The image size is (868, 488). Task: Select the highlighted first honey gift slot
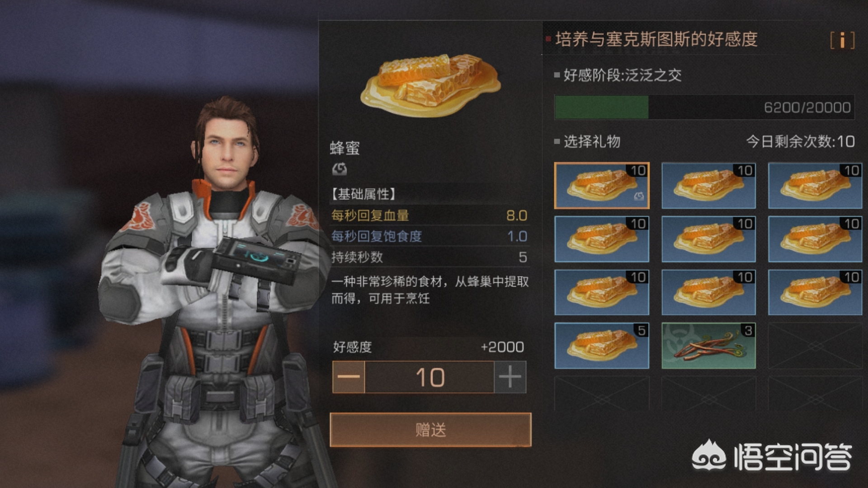point(602,186)
